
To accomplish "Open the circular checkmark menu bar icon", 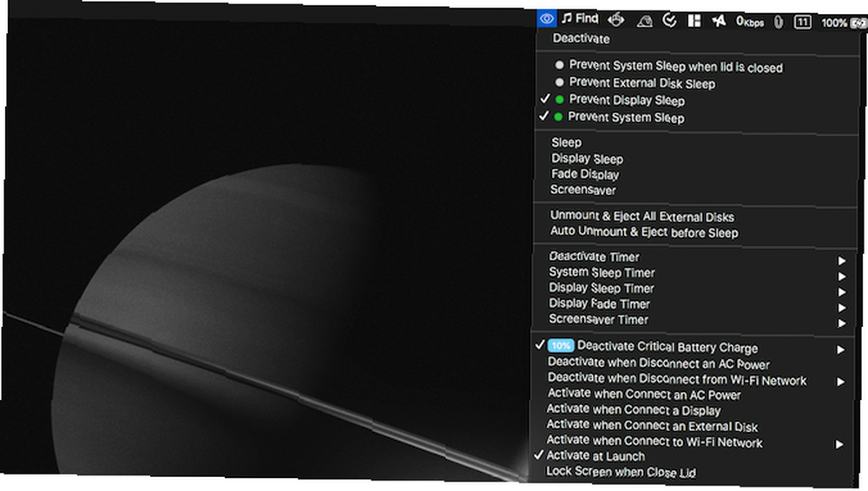I will (x=670, y=21).
